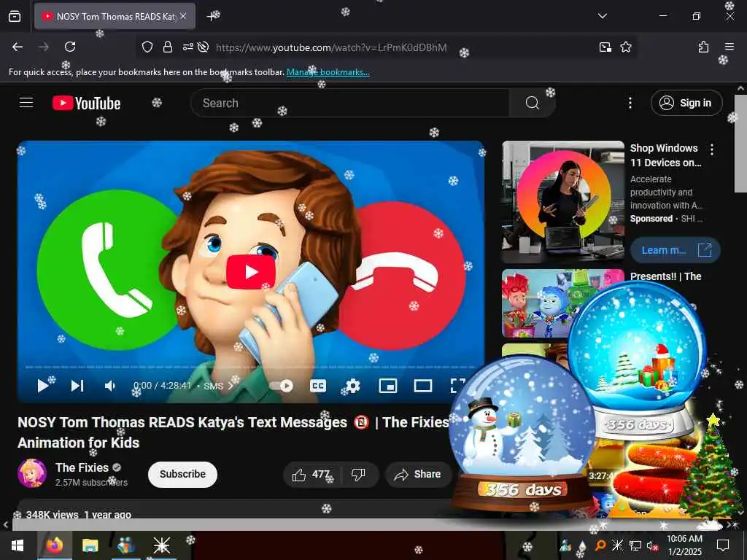Click muted speaker tray icon
Screen dimensions: 747x560
pyautogui.click(x=653, y=545)
